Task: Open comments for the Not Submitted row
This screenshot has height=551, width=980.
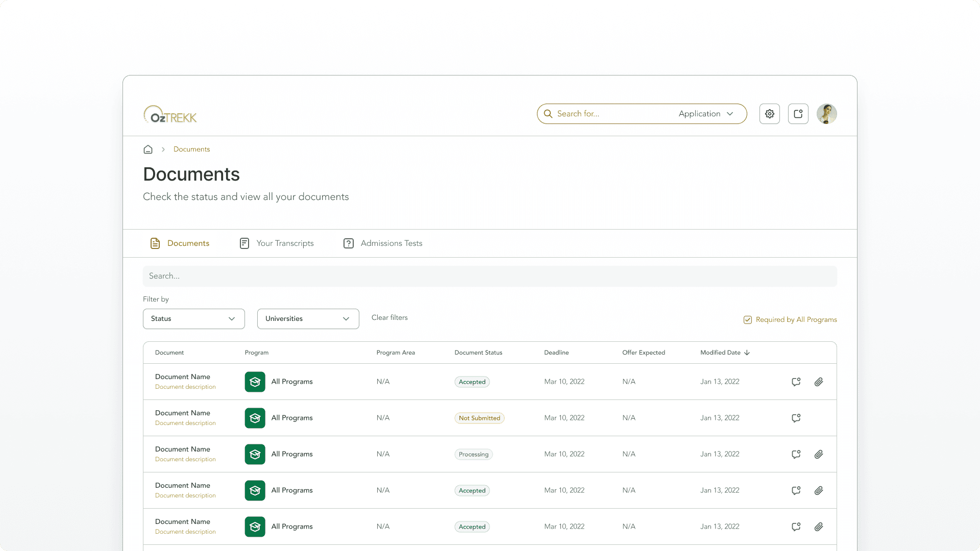Action: [796, 418]
